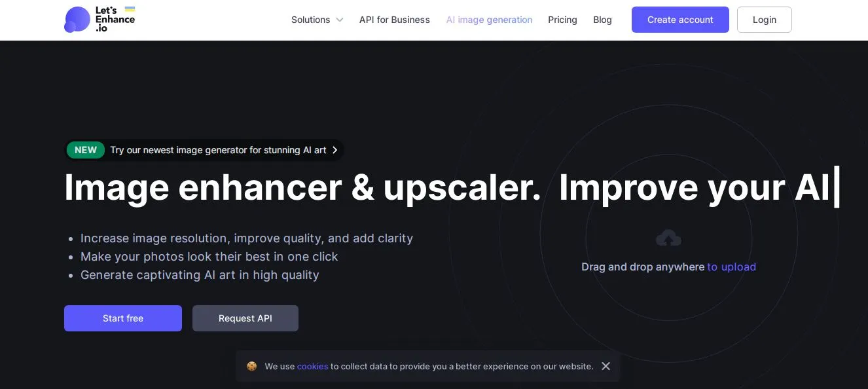Open the Pricing page
The width and height of the screenshot is (868, 389).
point(562,20)
